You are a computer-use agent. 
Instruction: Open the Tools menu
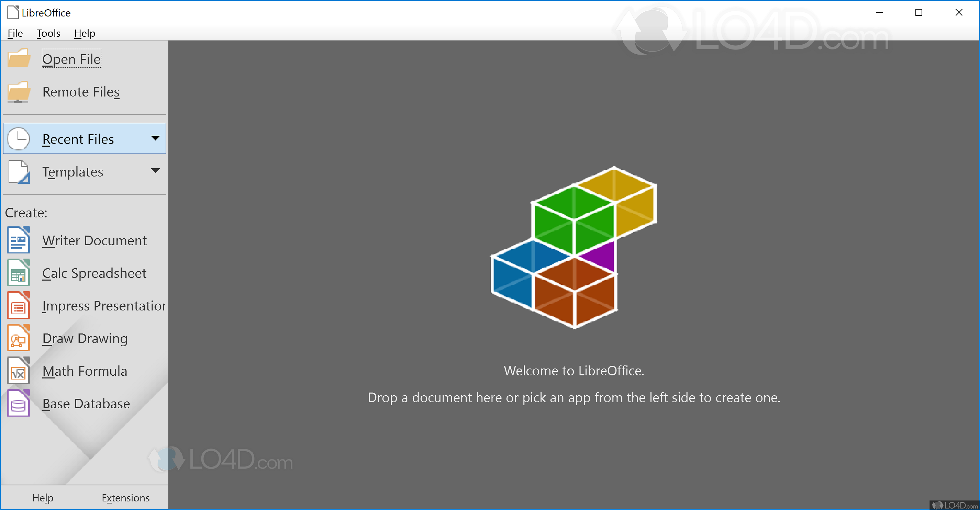point(48,33)
